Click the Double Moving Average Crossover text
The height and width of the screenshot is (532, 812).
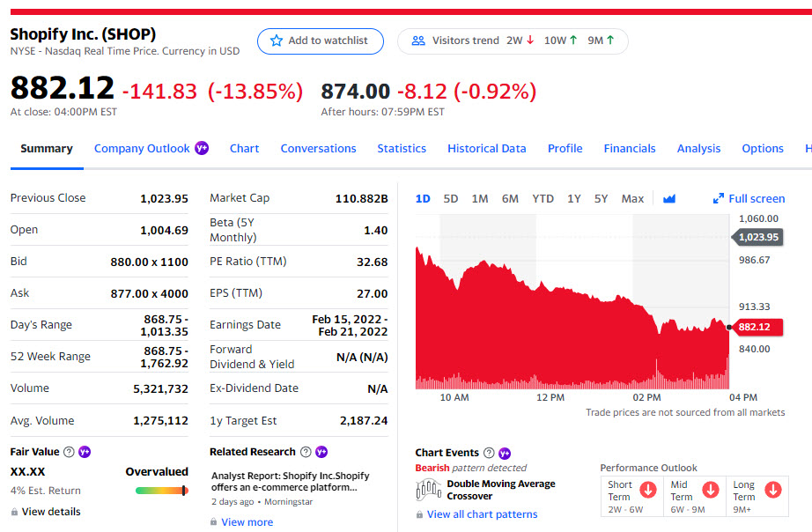click(x=501, y=490)
